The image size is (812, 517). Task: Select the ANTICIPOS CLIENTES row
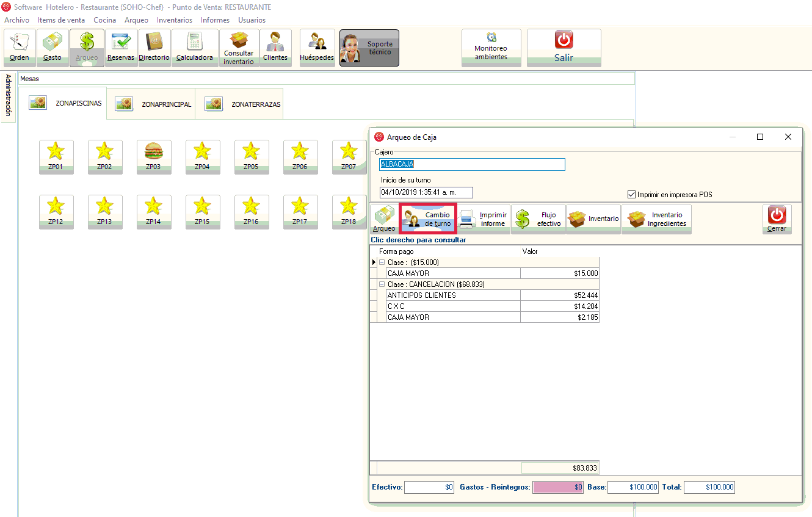pos(453,295)
